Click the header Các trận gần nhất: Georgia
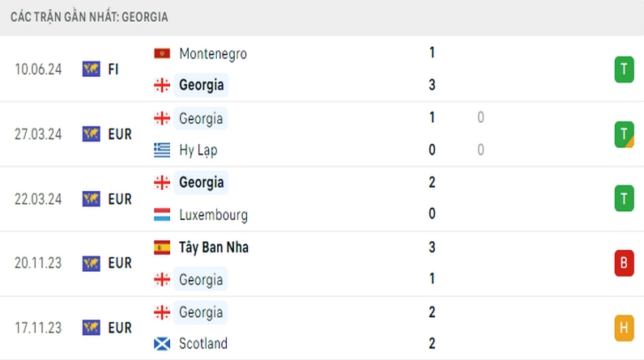 coord(90,17)
